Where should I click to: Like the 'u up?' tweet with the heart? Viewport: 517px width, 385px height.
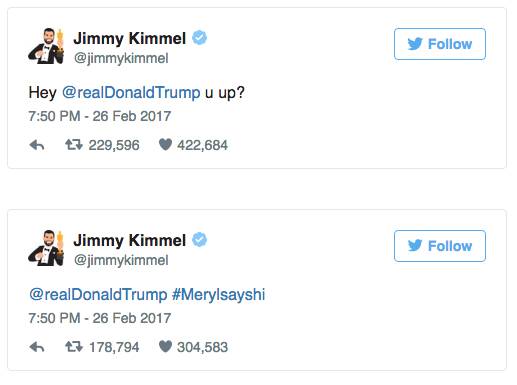click(x=165, y=144)
